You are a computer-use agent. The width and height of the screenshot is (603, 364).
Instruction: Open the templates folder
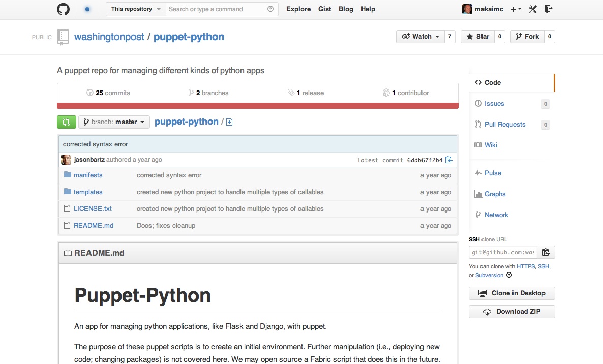[x=88, y=192]
